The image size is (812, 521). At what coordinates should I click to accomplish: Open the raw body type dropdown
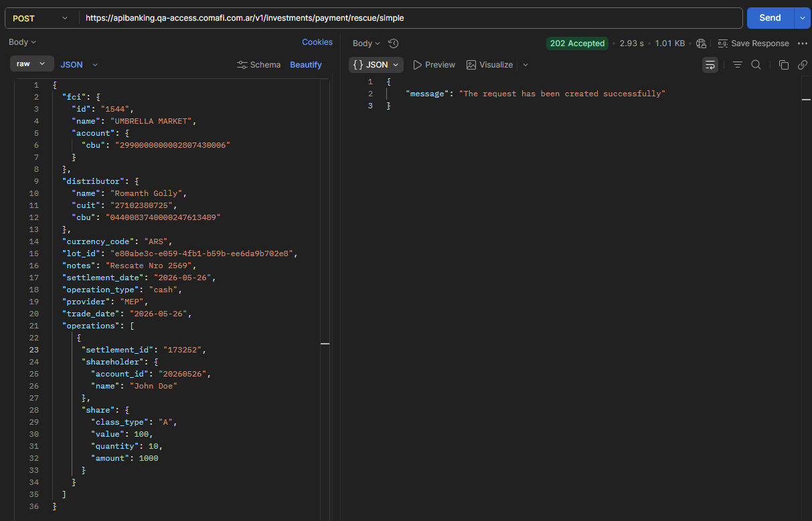coord(31,64)
